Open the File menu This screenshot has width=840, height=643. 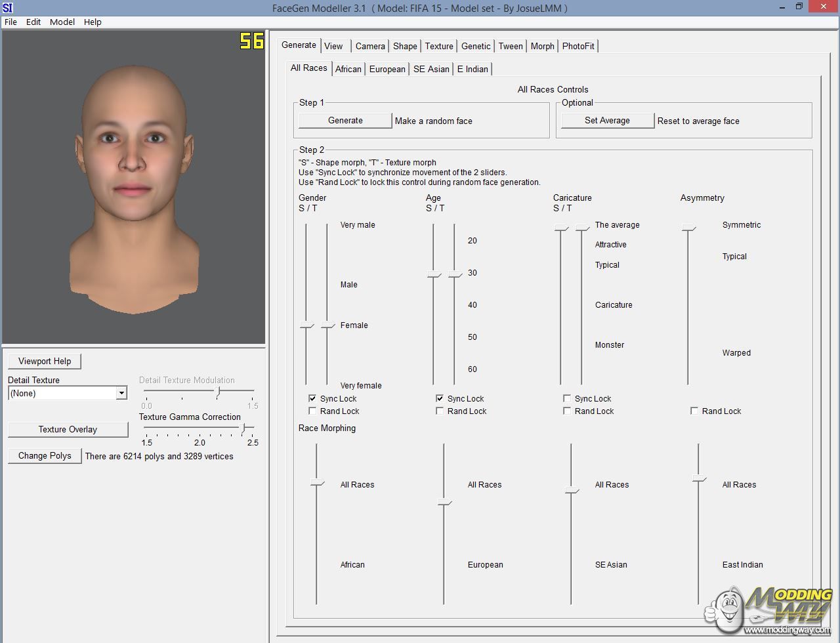coord(10,22)
